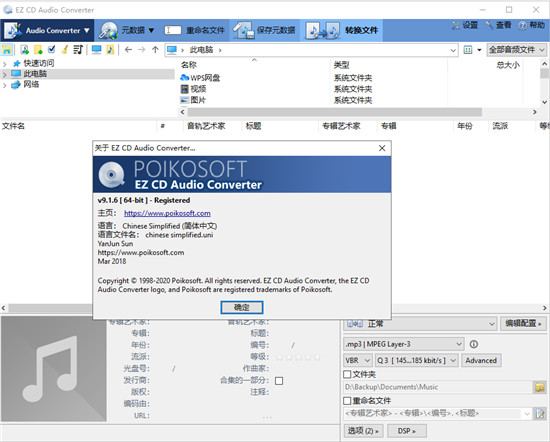Viewport: 550px width, 442px height.
Task: Toggle the 合集的一部分 checkbox
Action: tap(279, 381)
